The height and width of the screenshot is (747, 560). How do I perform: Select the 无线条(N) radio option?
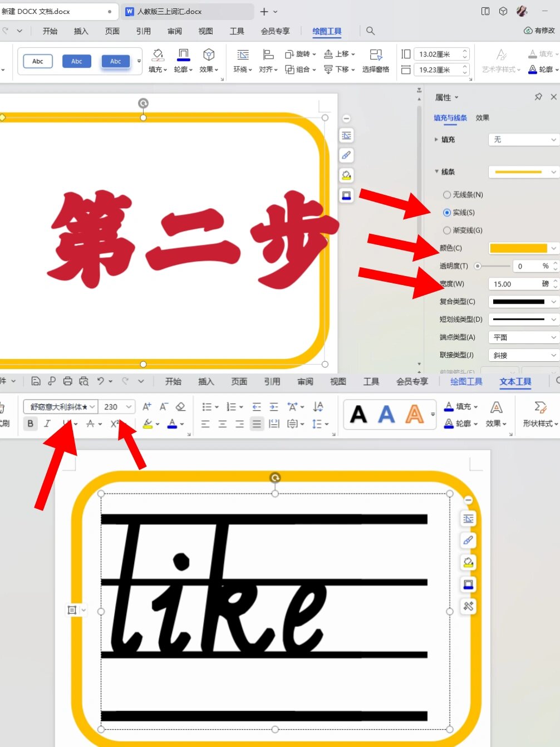(x=447, y=195)
